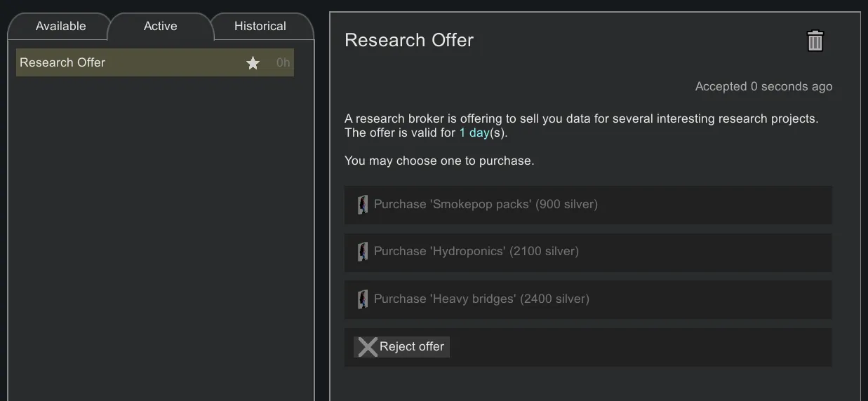Click the research broker description paragraph
Screen dimensions: 868x401
click(581, 119)
